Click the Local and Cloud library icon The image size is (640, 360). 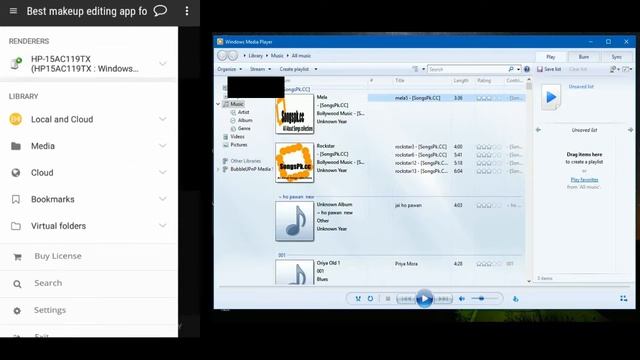16,119
